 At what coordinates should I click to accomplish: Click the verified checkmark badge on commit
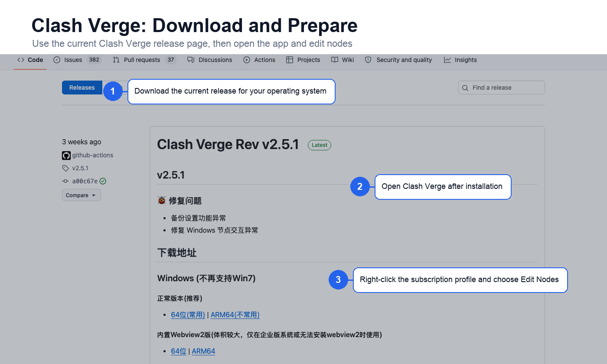103,181
